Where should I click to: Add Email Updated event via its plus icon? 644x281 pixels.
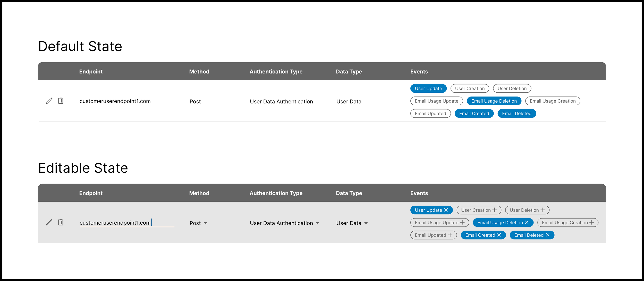pos(450,235)
